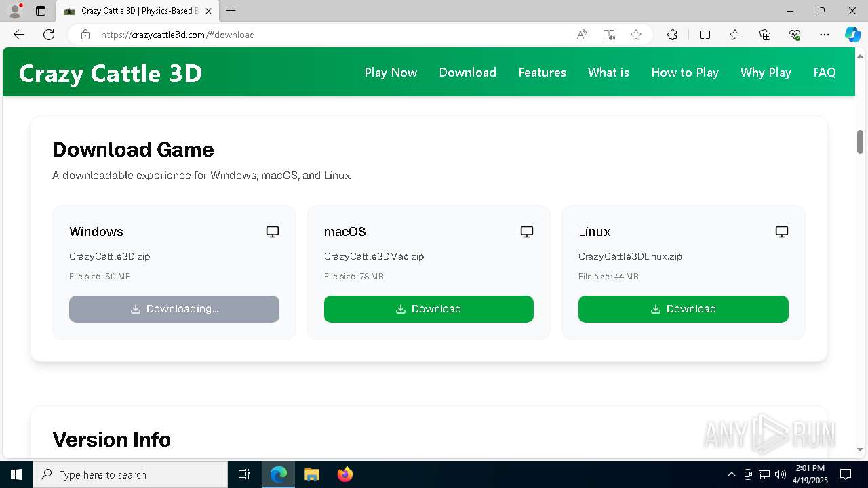Click the browser back arrow

(x=19, y=35)
